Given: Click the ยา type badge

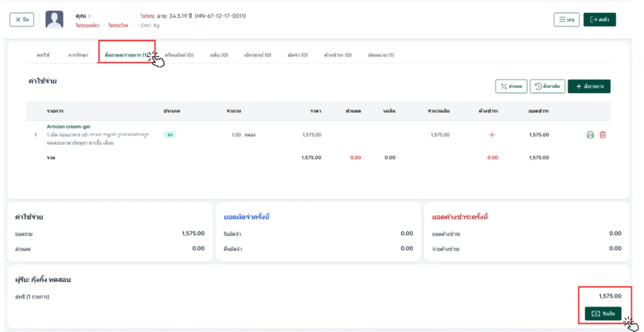Looking at the screenshot, I should tap(170, 135).
